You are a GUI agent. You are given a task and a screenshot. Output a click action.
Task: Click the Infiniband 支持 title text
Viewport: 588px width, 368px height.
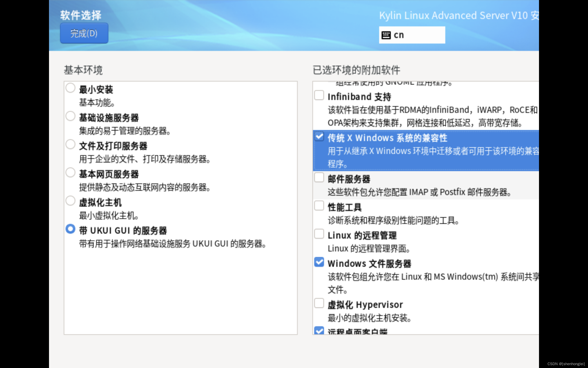pyautogui.click(x=359, y=97)
